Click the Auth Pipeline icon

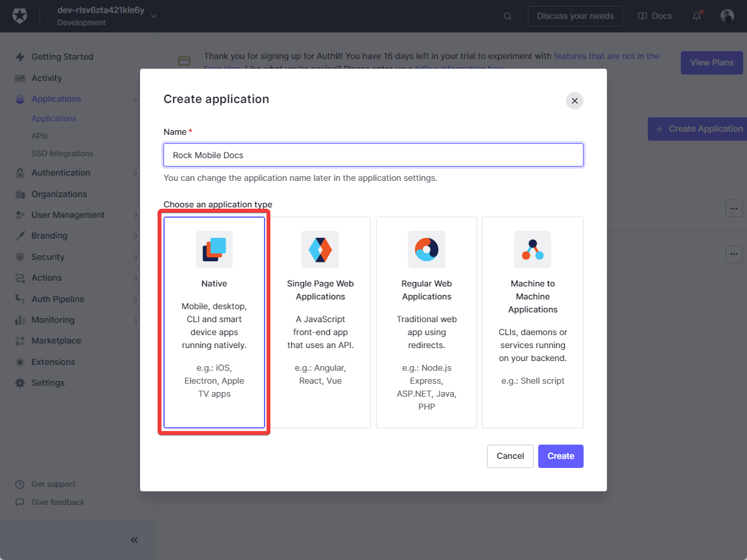coord(20,299)
